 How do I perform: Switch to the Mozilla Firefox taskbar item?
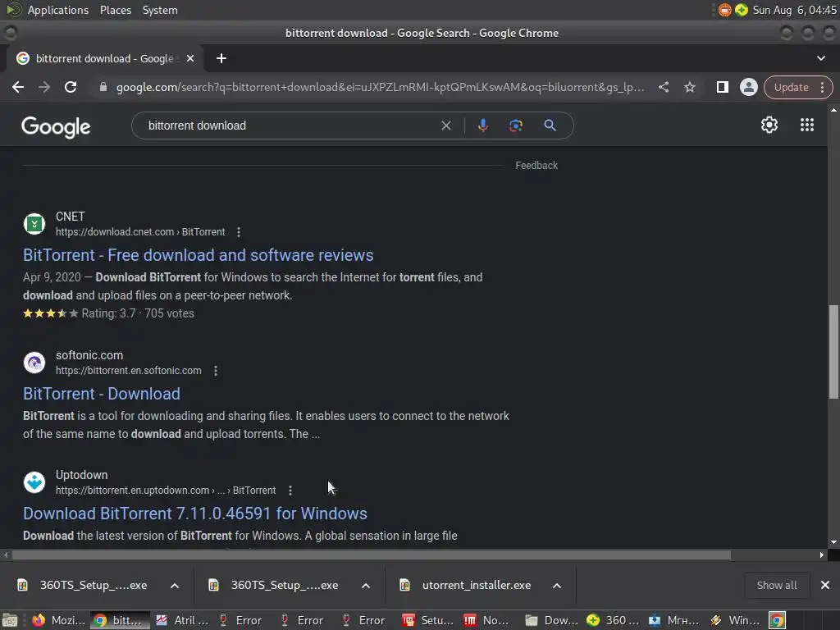(x=59, y=620)
